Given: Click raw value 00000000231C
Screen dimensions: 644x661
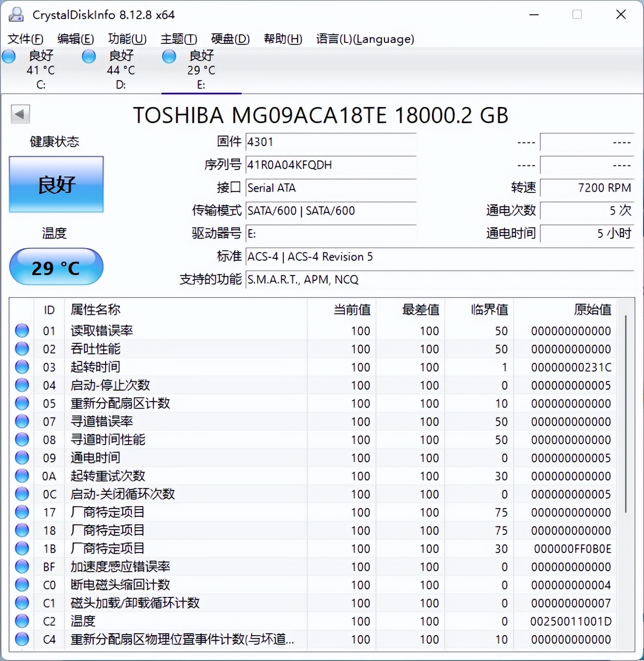Looking at the screenshot, I should click(x=571, y=367).
